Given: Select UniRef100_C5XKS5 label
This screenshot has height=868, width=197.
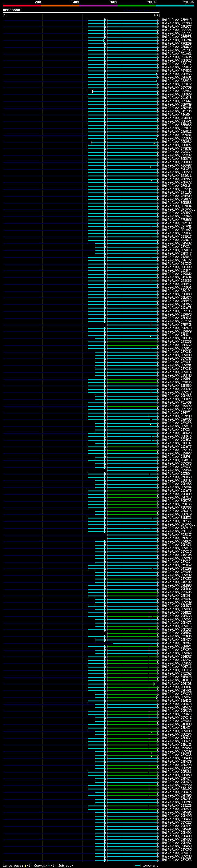Looking at the screenshot, I should point(177,382).
